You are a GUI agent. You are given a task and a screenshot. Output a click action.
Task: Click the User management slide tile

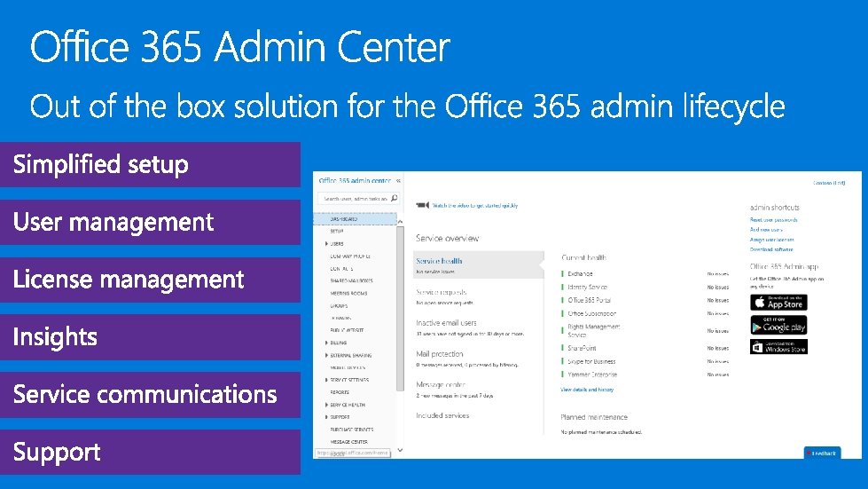(x=150, y=222)
